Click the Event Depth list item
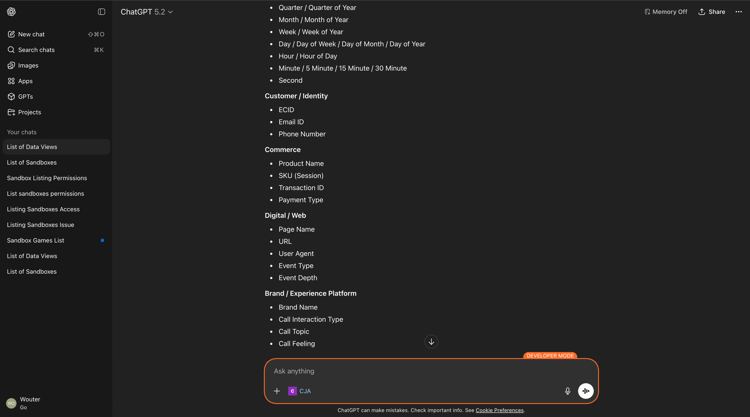This screenshot has width=750, height=417. 298,278
